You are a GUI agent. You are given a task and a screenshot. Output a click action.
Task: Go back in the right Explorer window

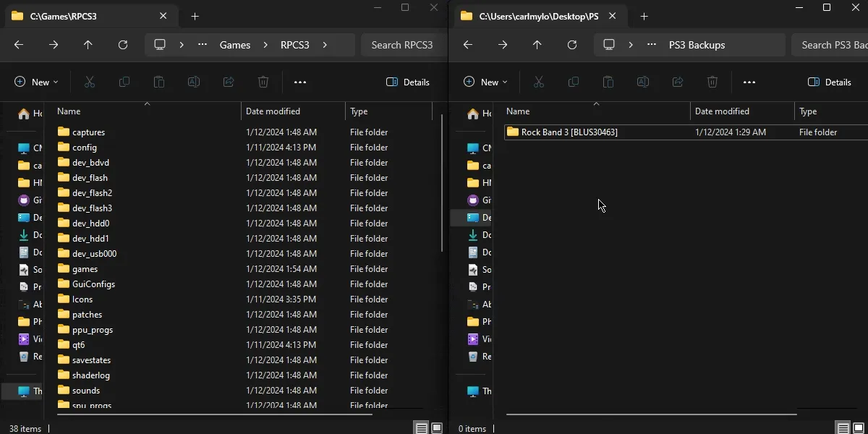coord(468,44)
